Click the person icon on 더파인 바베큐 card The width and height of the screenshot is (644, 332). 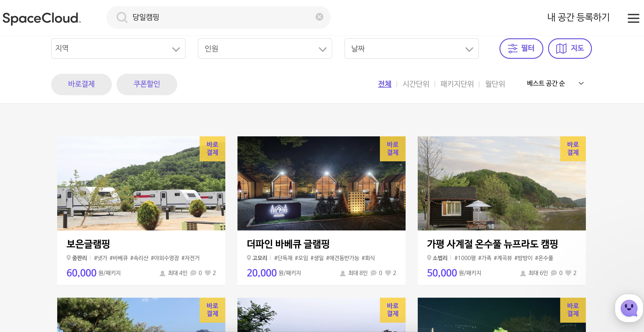[x=343, y=273]
